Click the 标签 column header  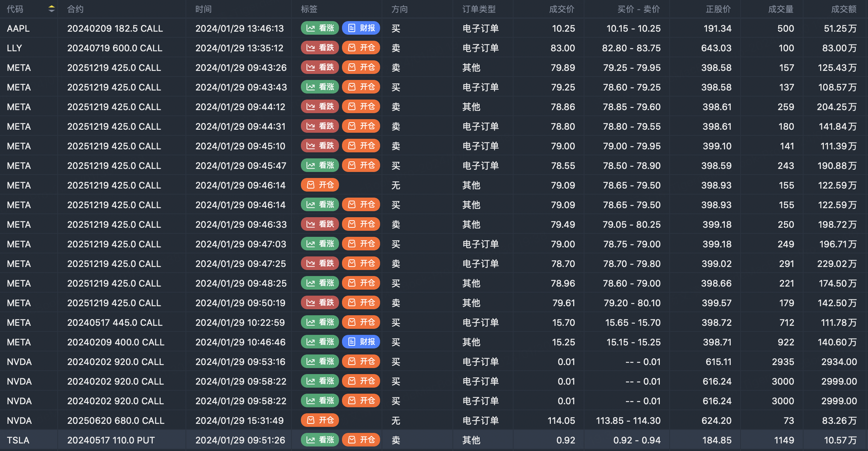click(x=309, y=9)
